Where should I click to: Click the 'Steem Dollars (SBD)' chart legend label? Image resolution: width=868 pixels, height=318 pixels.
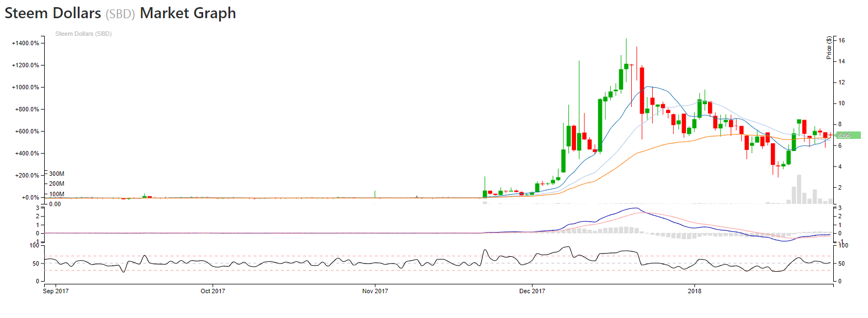pyautogui.click(x=83, y=34)
